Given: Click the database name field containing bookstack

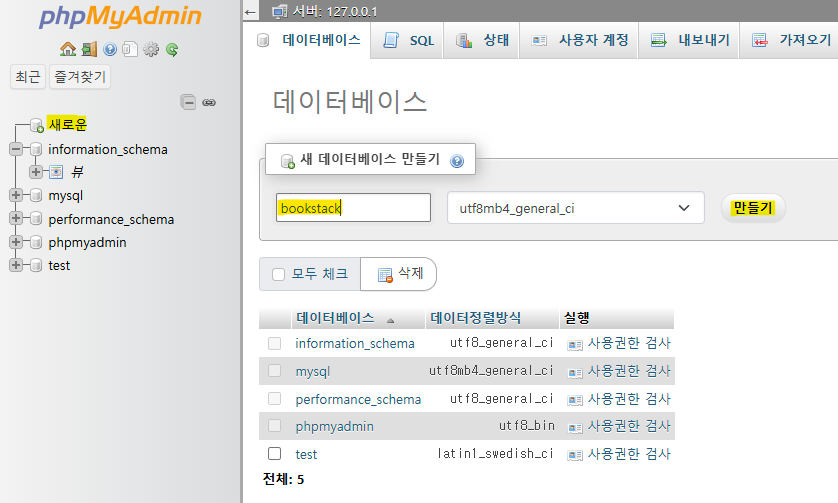Looking at the screenshot, I should pos(353,207).
